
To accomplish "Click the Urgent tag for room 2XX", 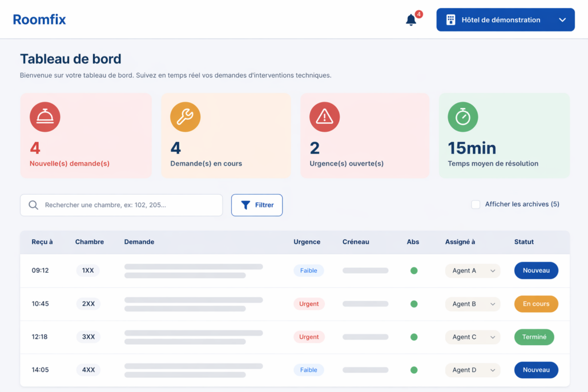I will pyautogui.click(x=309, y=304).
